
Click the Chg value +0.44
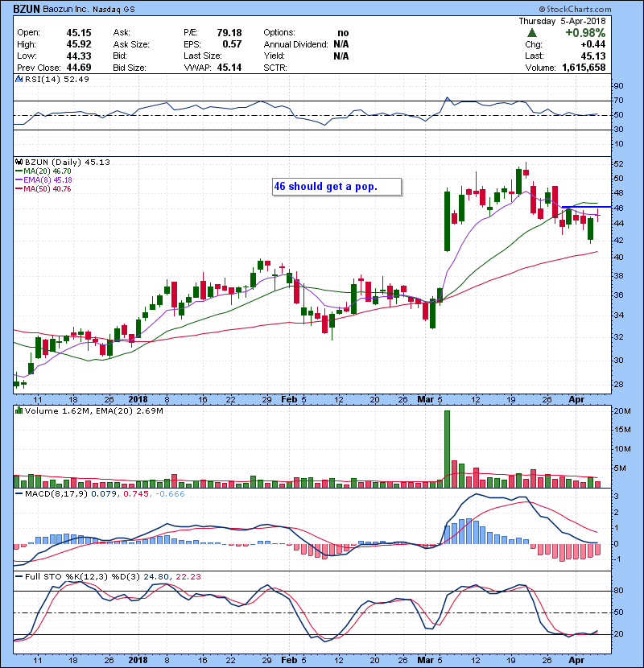[x=592, y=44]
